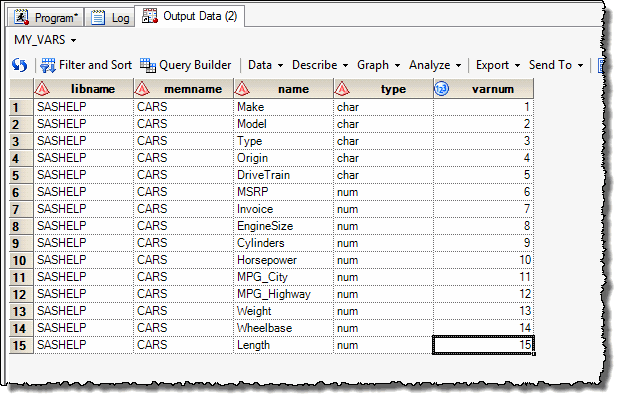Open the Export dropdown menu
The width and height of the screenshot is (623, 402).
(497, 65)
